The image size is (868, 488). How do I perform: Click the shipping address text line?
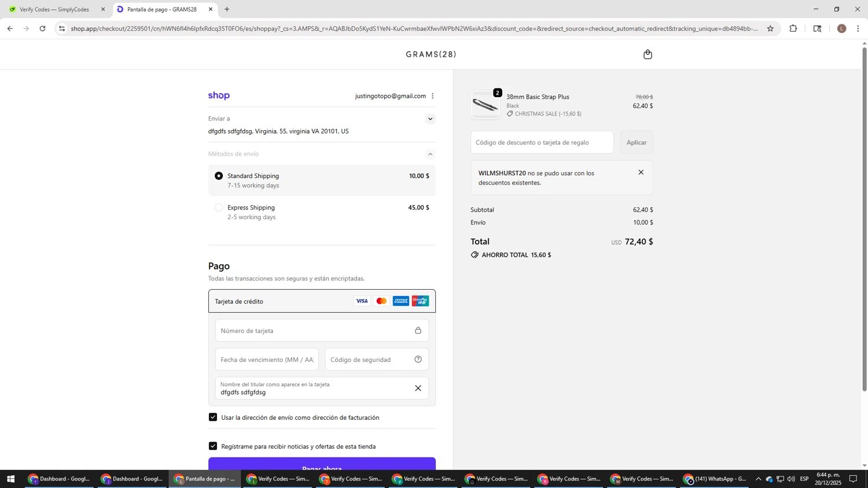coord(278,131)
